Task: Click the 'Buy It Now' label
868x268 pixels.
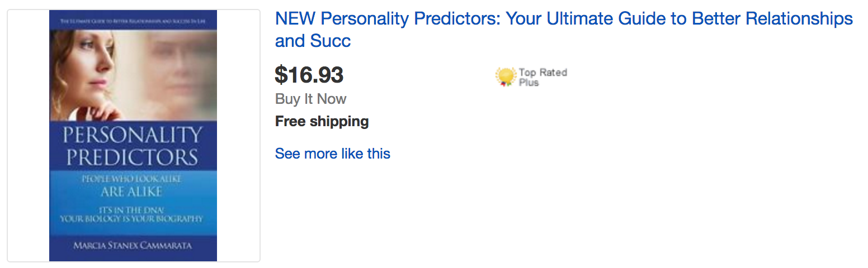Action: coord(310,99)
